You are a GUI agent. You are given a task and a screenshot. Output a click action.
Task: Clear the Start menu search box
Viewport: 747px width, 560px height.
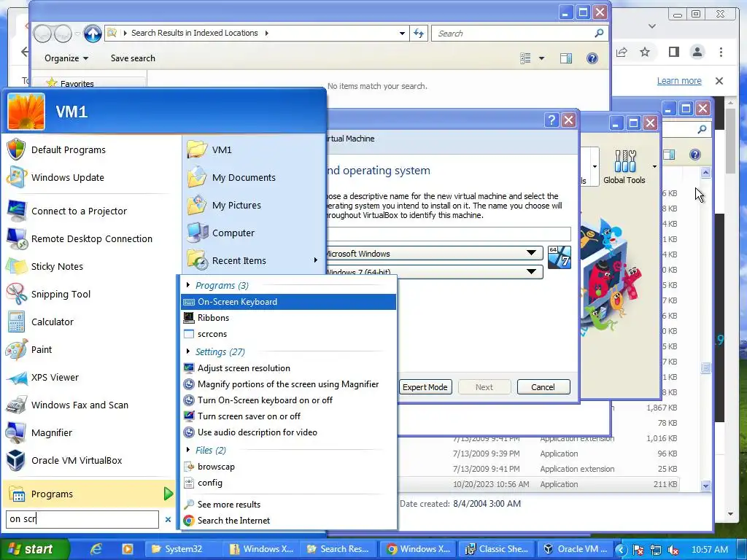[x=168, y=519]
